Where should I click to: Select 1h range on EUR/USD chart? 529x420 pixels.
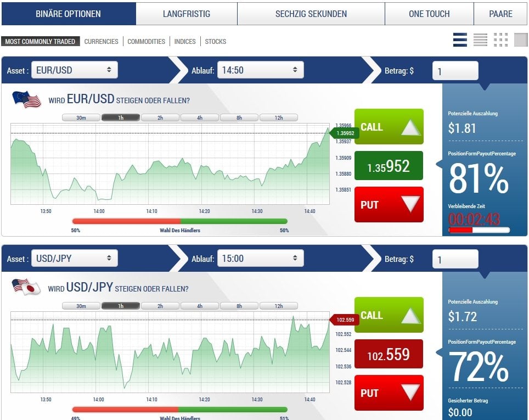click(x=120, y=117)
